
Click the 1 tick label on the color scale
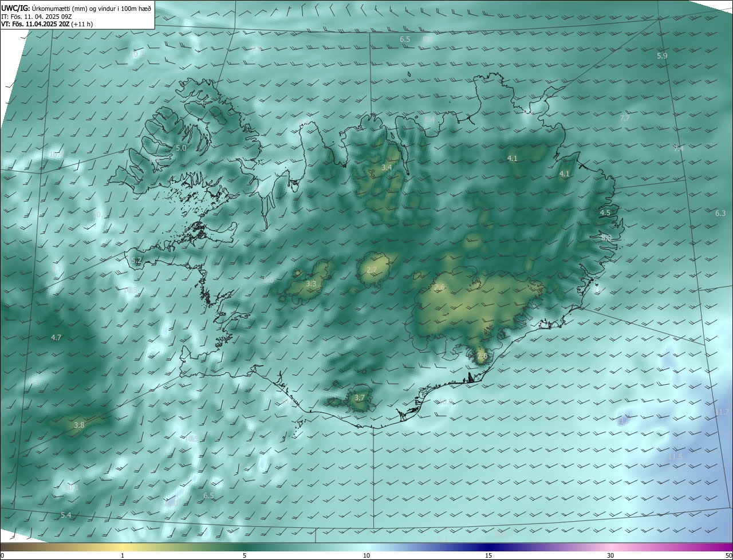[x=123, y=555]
